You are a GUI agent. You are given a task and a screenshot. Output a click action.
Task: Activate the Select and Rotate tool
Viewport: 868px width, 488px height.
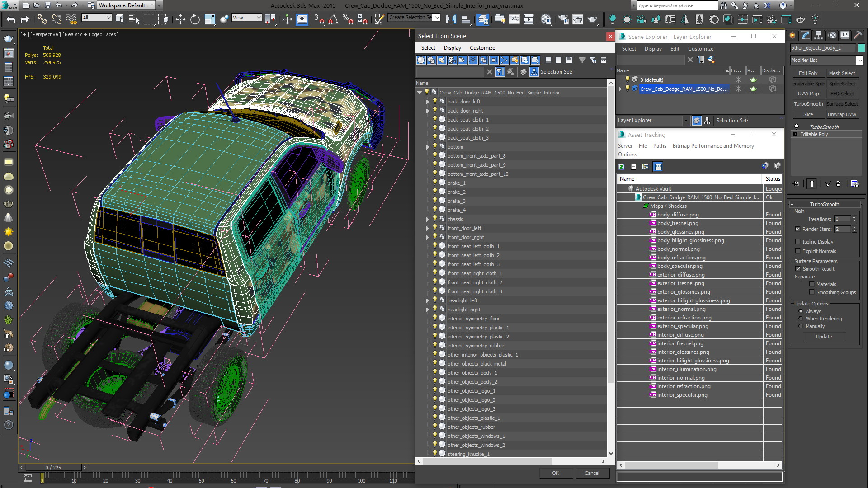(195, 19)
